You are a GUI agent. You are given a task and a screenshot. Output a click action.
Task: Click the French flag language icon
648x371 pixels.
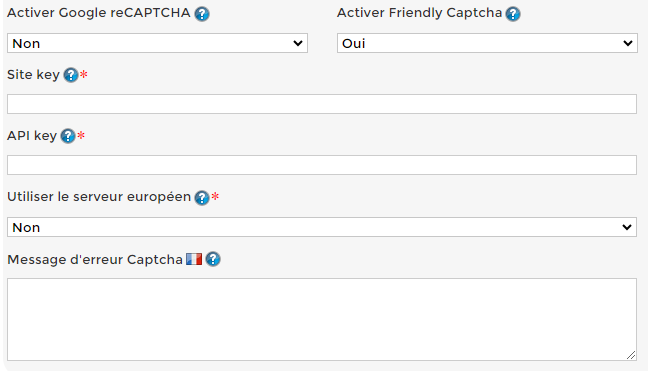(x=194, y=259)
